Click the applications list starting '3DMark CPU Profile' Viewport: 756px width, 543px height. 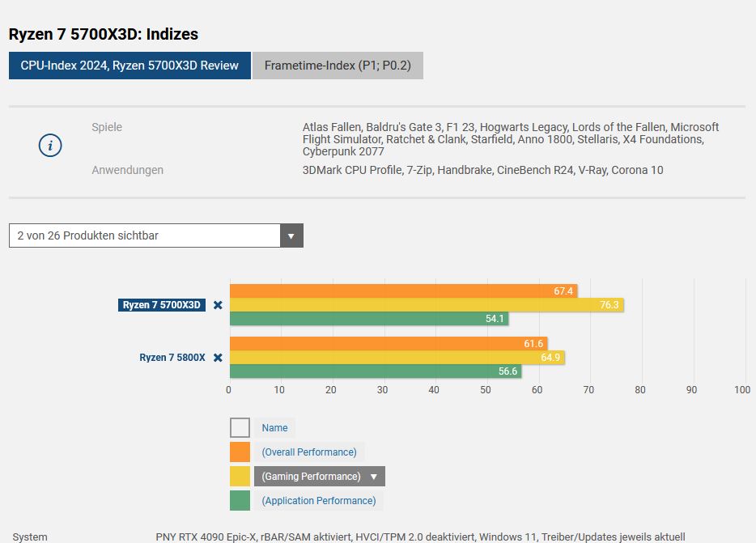click(x=482, y=170)
